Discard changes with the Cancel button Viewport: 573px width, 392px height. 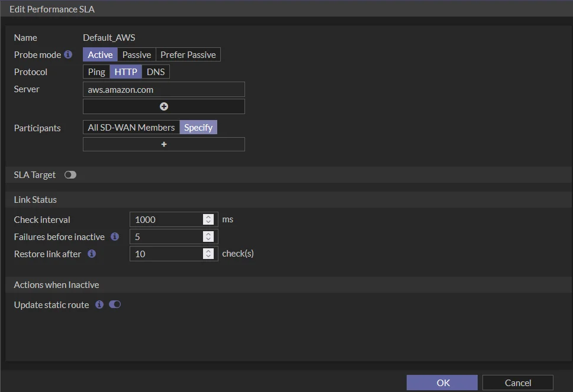(518, 383)
